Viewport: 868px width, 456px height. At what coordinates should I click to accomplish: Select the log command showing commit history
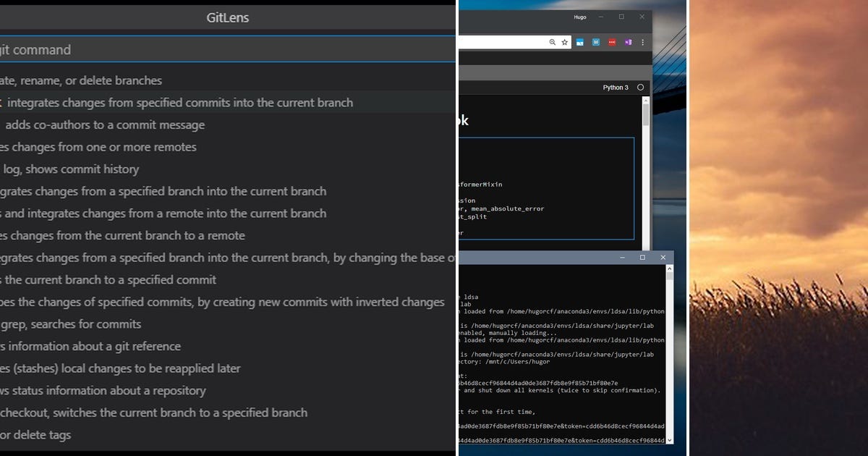click(x=181, y=169)
